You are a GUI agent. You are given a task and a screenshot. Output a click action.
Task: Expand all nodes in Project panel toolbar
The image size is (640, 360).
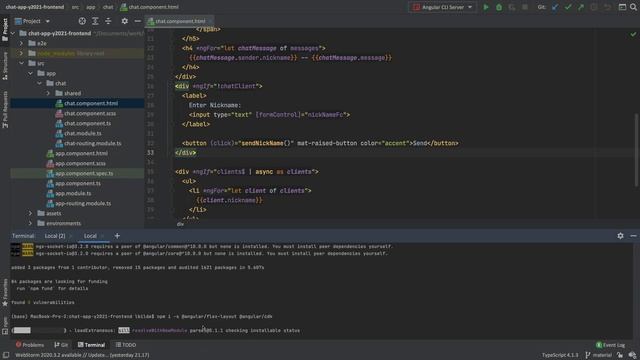(95, 21)
